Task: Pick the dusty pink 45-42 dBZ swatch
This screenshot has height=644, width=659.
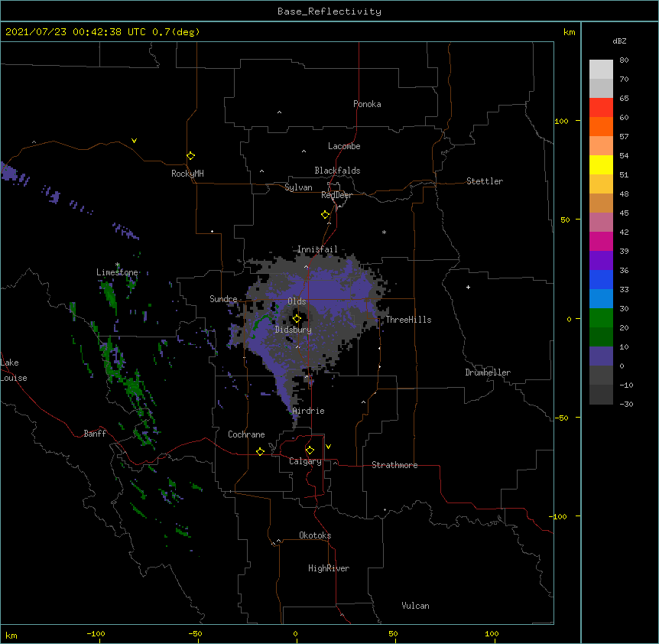Action: pyautogui.click(x=601, y=223)
